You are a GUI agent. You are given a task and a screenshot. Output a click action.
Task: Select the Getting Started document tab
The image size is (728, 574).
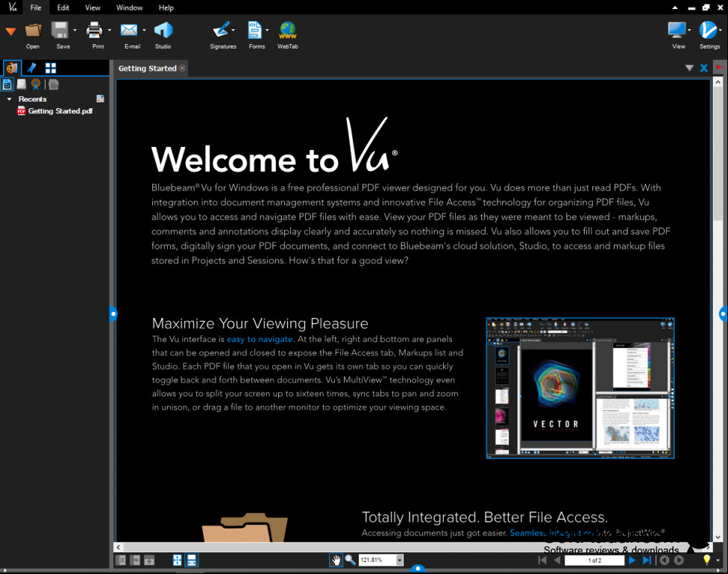[147, 69]
